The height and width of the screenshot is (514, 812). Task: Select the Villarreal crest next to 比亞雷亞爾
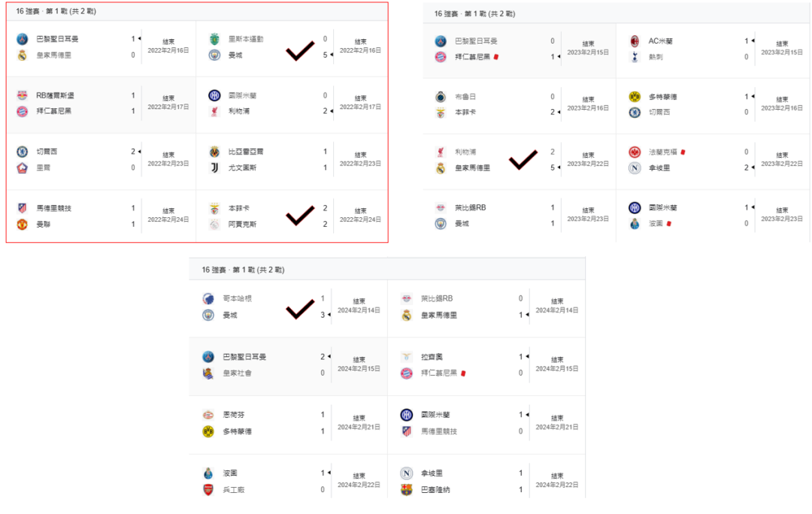click(215, 152)
